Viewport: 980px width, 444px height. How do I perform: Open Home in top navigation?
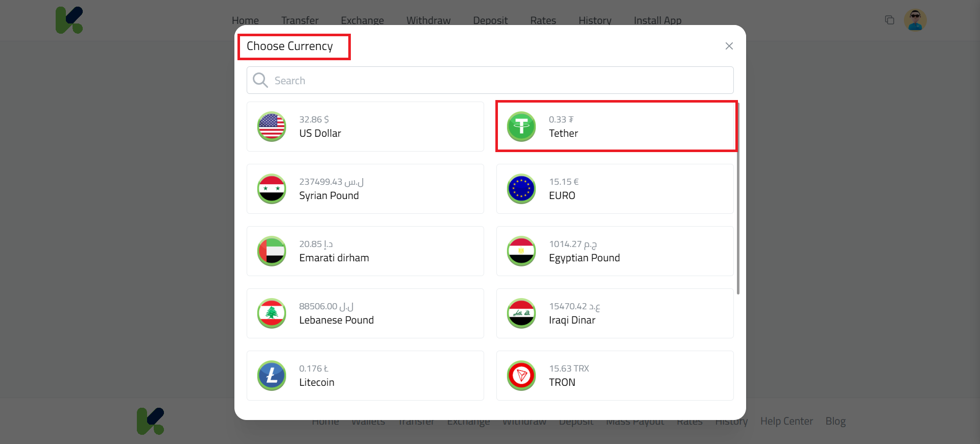click(x=245, y=20)
